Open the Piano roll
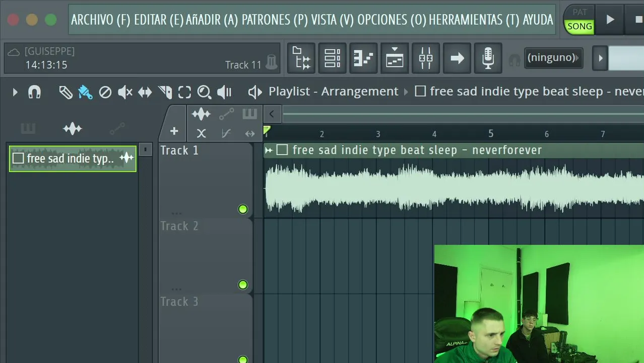The height and width of the screenshot is (363, 644). [x=363, y=58]
